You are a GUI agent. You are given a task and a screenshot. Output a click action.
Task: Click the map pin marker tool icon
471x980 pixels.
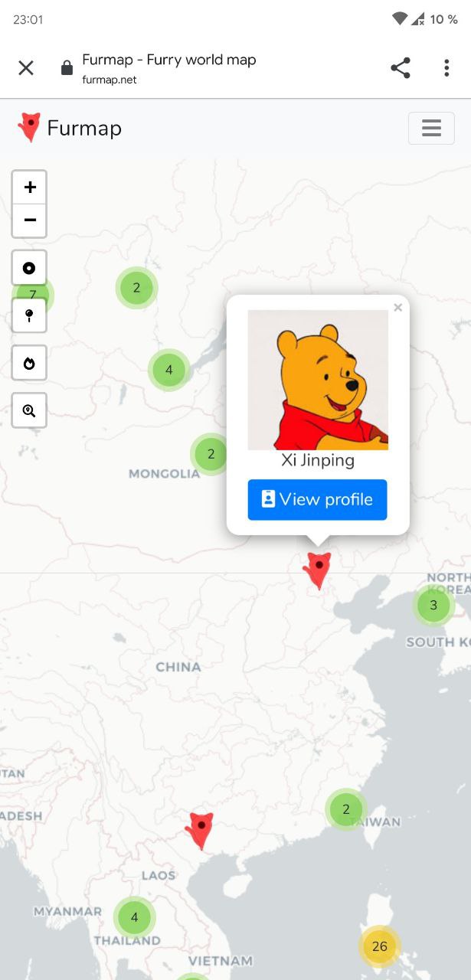[29, 315]
